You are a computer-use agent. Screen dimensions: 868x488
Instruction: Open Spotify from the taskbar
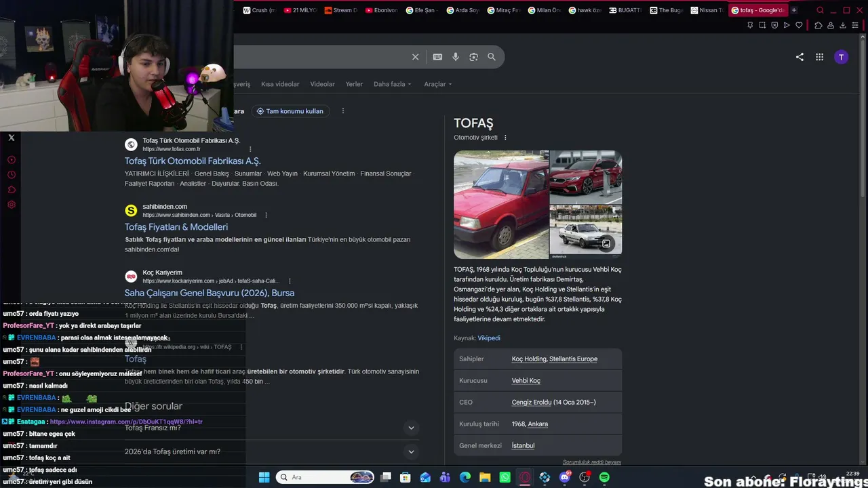pyautogui.click(x=604, y=477)
